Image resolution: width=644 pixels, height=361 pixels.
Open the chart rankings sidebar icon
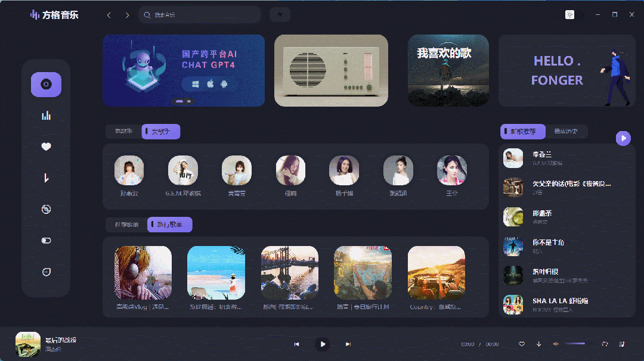pos(46,116)
